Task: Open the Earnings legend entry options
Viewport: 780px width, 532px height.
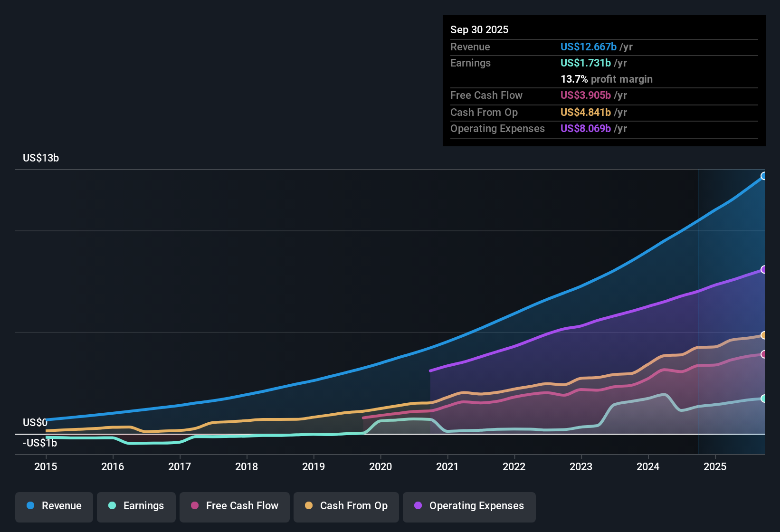Action: pyautogui.click(x=136, y=506)
